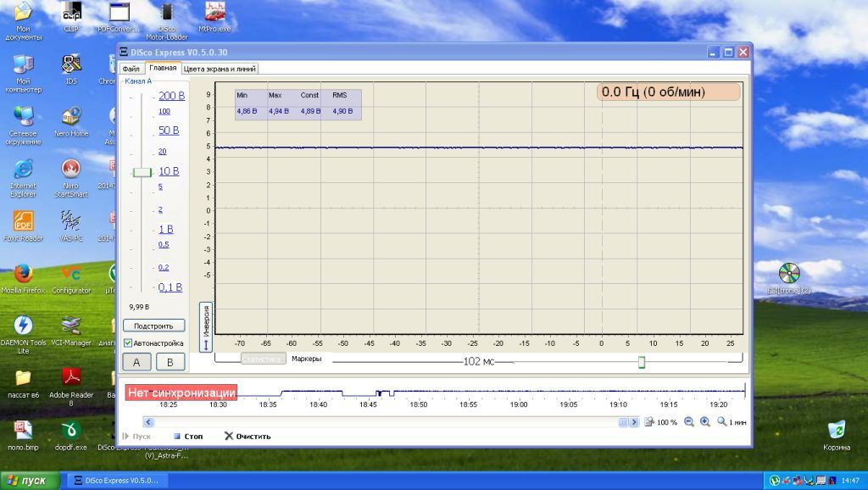Open the DiSco Motor-Loader desktop icon

[167, 21]
